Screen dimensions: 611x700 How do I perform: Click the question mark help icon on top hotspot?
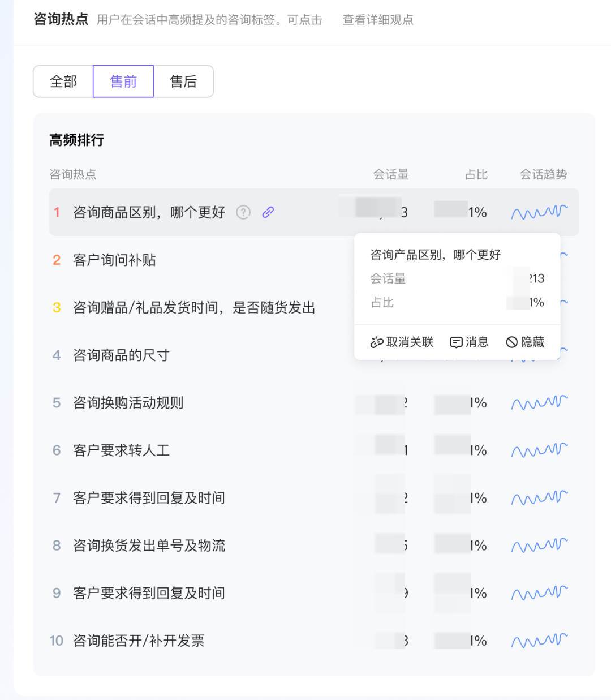(x=243, y=212)
